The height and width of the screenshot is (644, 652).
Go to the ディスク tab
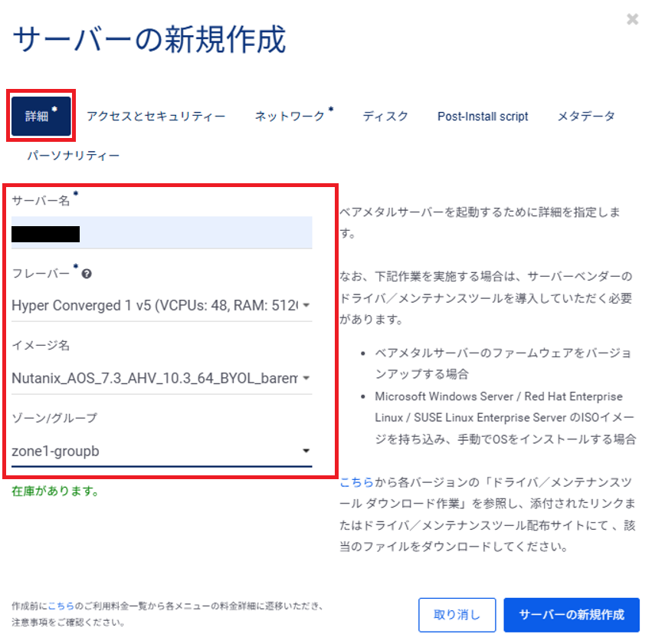click(385, 117)
